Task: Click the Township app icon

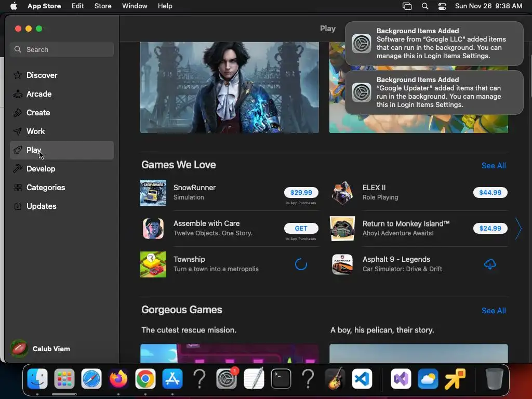Action: click(x=153, y=264)
